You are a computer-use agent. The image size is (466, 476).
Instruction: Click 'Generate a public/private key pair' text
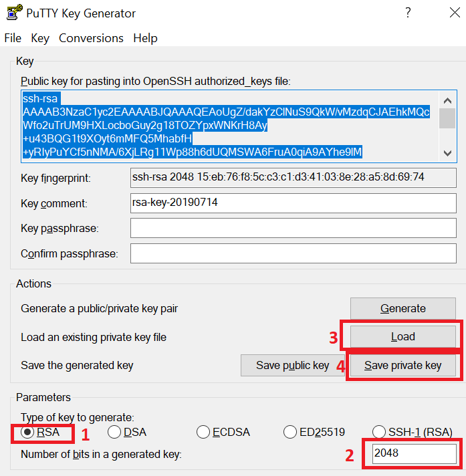pyautogui.click(x=99, y=309)
